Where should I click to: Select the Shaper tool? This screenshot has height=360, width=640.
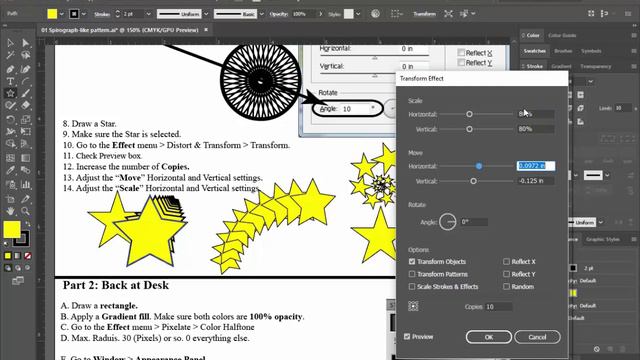click(x=10, y=106)
